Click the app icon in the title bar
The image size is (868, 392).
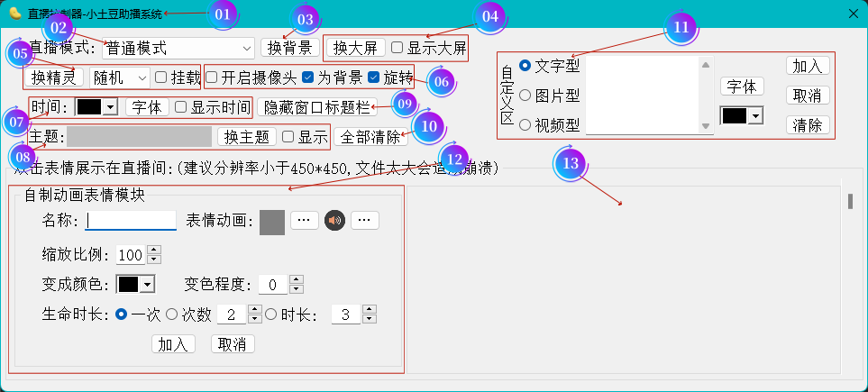point(14,13)
